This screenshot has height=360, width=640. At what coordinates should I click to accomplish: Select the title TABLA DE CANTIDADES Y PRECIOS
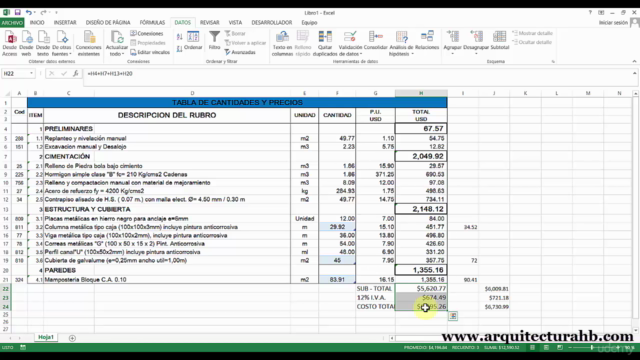[x=237, y=102]
